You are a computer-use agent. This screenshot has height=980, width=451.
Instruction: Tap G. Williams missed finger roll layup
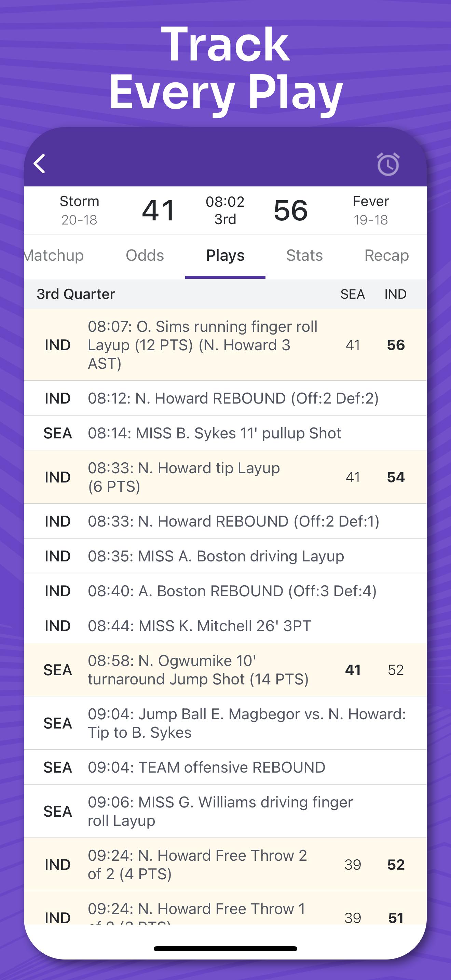[x=220, y=812]
